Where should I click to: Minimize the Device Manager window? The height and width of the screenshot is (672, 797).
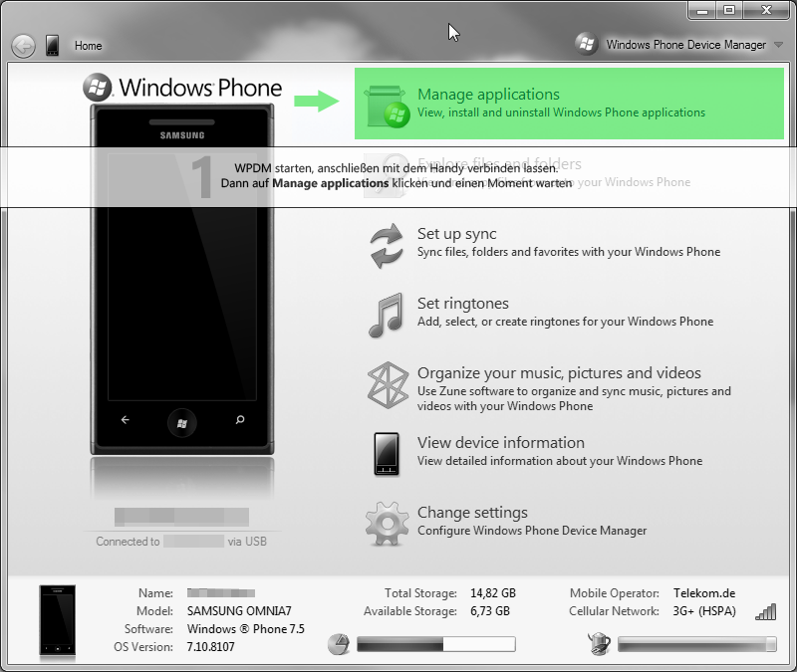(702, 10)
